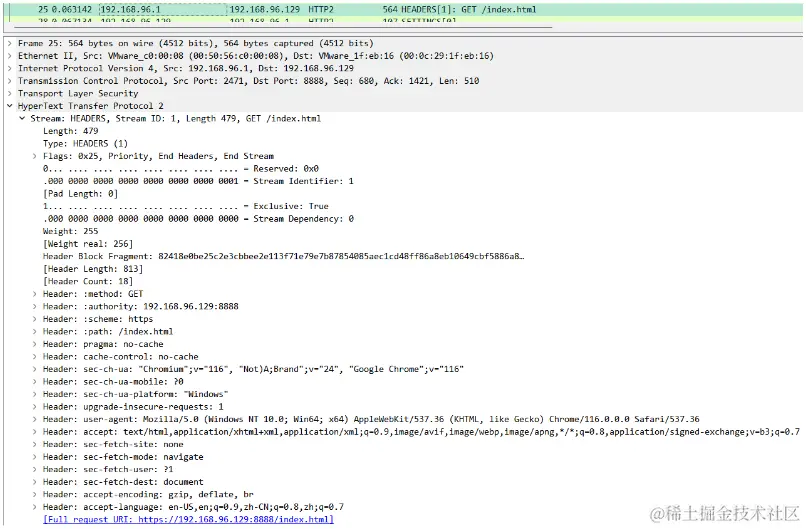Collapse HyperText Transfer Protocol 2 section

(10, 106)
